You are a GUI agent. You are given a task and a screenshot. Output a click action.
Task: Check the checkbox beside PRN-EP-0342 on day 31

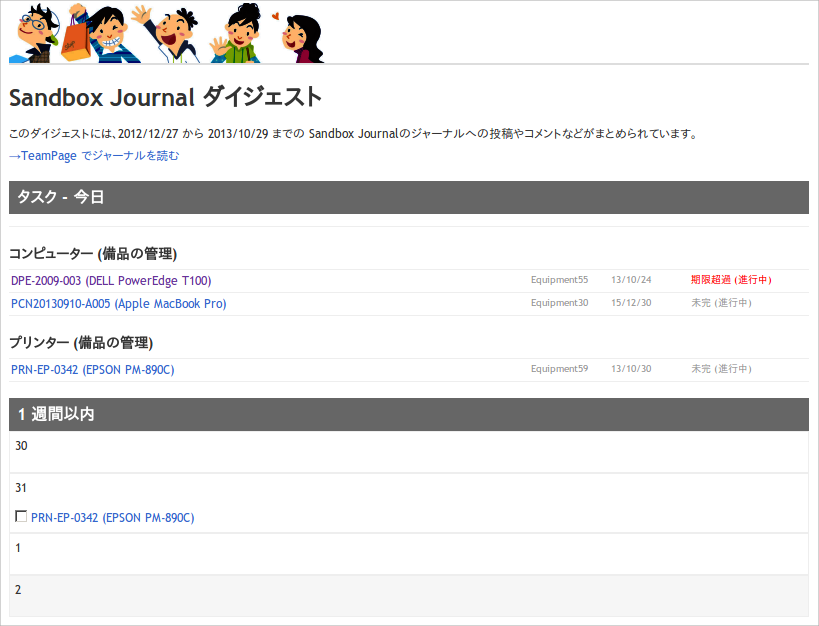point(21,516)
